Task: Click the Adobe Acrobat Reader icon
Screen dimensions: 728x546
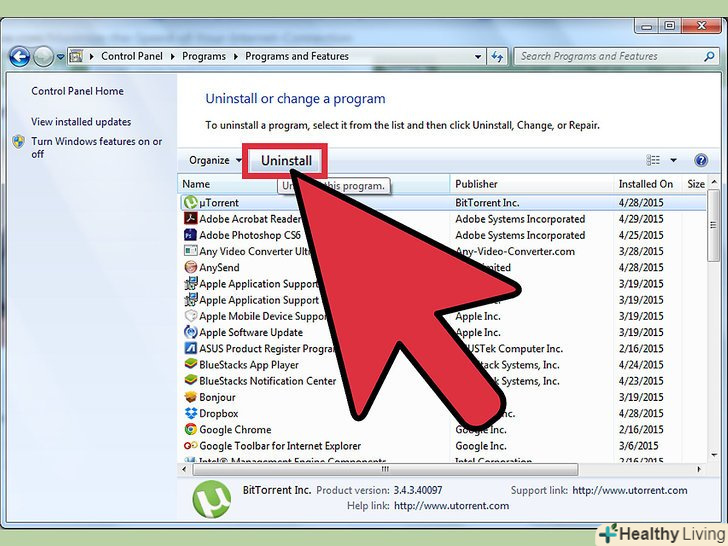Action: [191, 218]
